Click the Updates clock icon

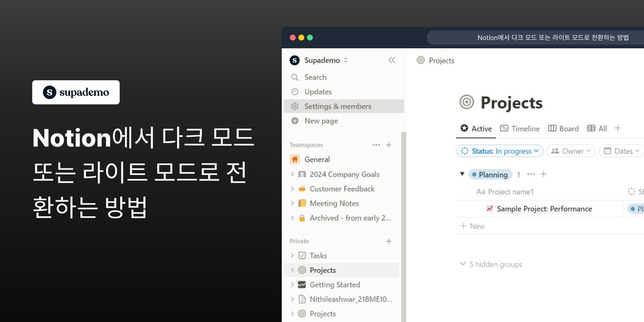[295, 92]
